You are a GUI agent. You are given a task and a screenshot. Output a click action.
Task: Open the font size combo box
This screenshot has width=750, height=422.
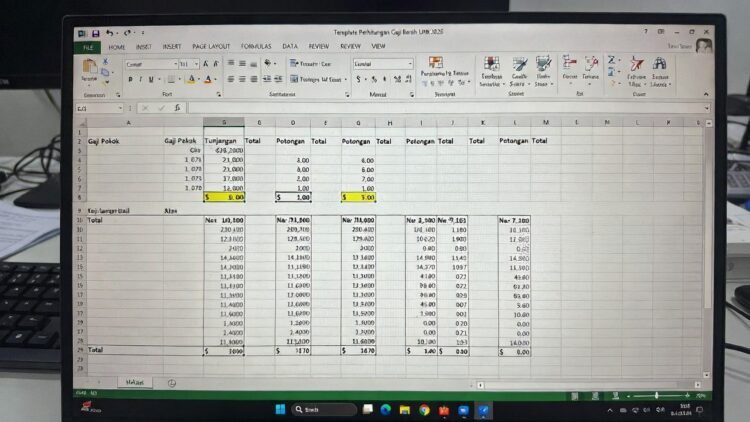point(189,64)
